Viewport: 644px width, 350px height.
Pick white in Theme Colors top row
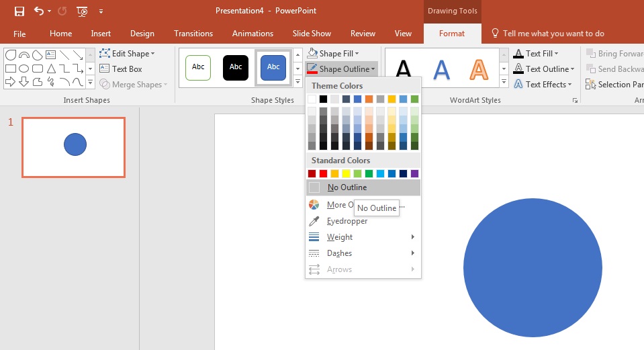pos(312,99)
